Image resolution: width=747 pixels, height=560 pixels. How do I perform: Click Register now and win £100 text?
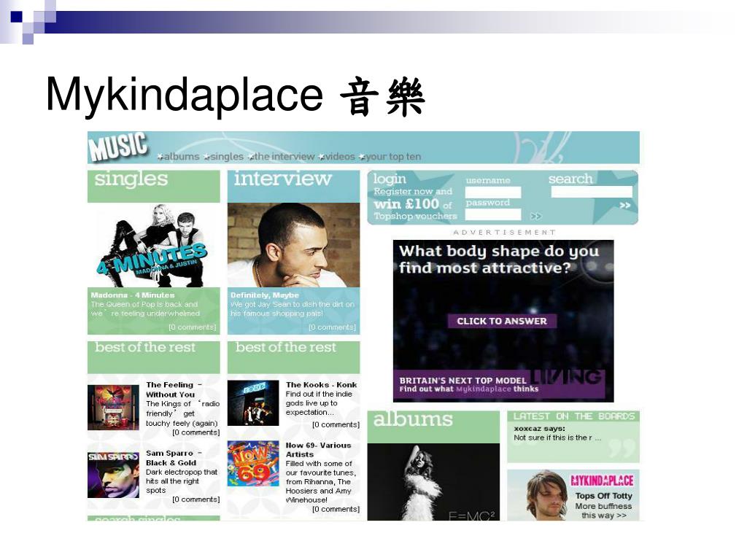click(x=414, y=203)
